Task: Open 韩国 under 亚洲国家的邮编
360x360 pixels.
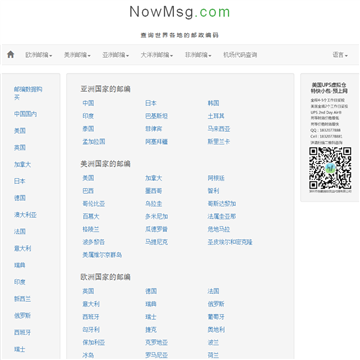Action: coord(213,103)
